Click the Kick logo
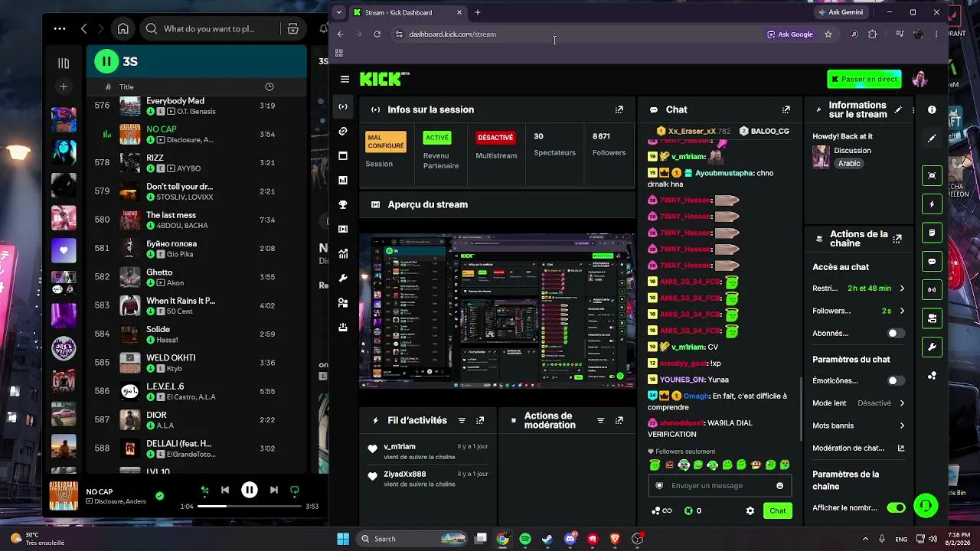Screen dimensions: 980x551 click(385, 79)
